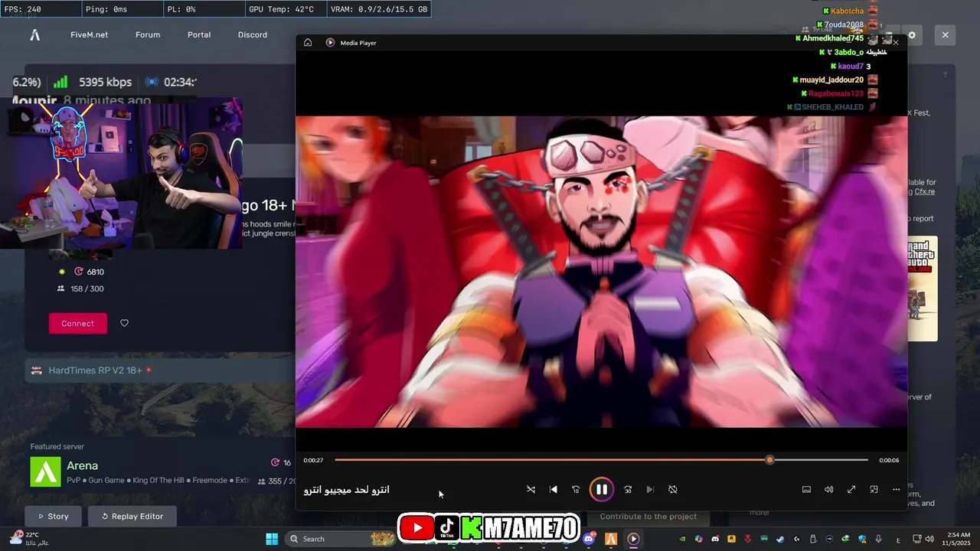Click chat username Kabotcha

tap(847, 11)
